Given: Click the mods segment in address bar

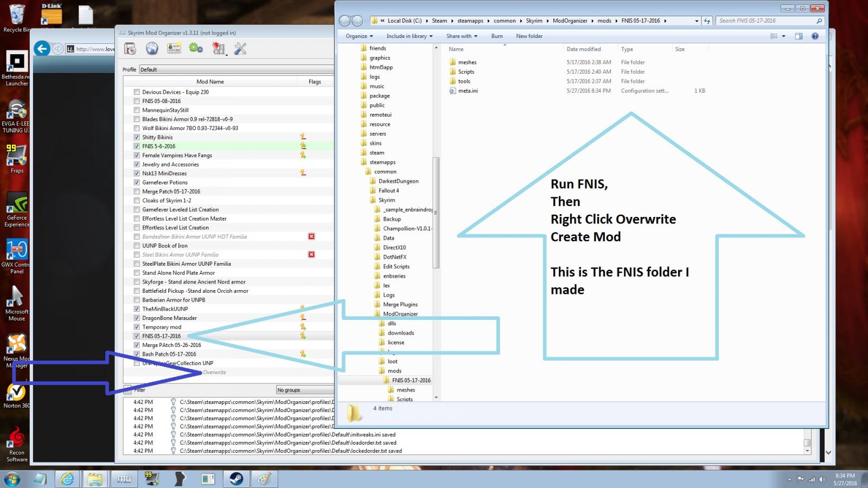Looking at the screenshot, I should (x=604, y=21).
